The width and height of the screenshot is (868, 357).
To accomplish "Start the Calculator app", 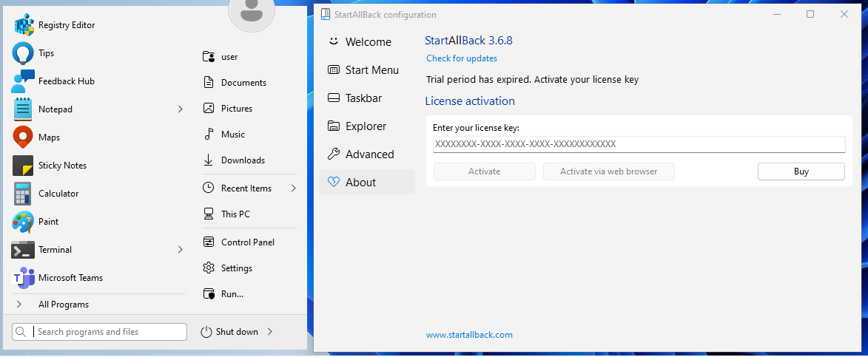I will point(58,194).
